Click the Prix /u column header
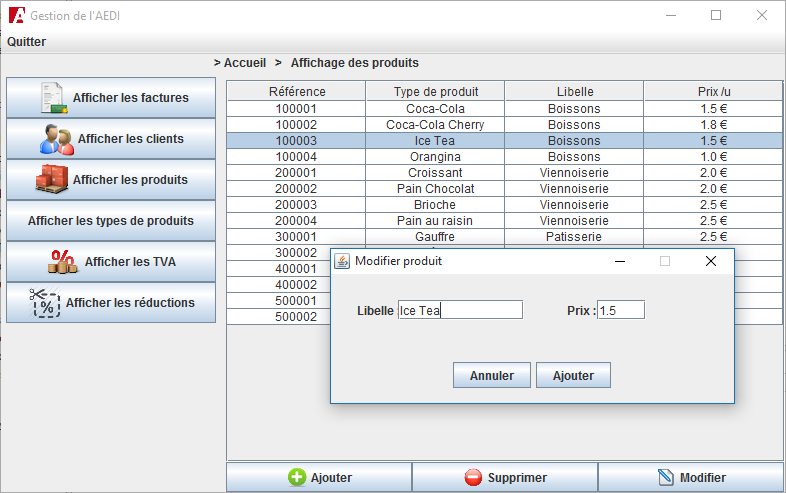The width and height of the screenshot is (786, 493). click(713, 92)
